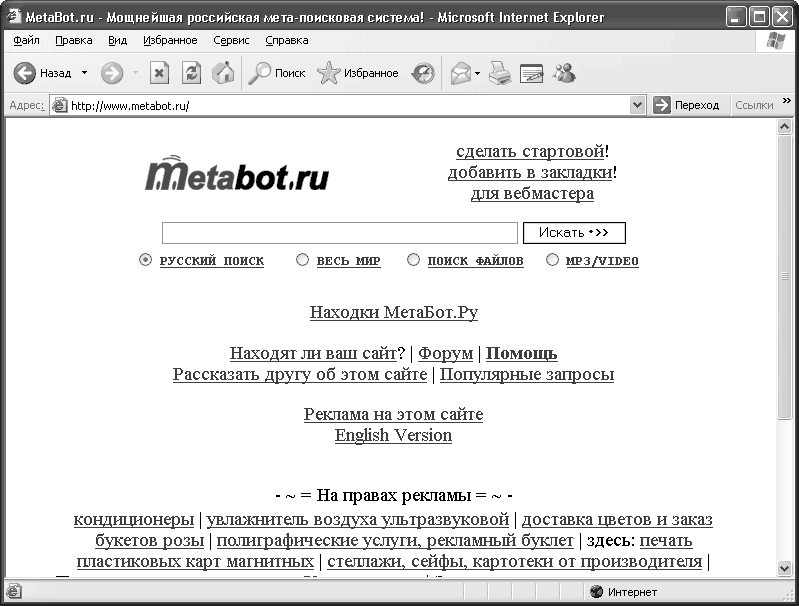The height and width of the screenshot is (606, 799).
Task: Click the для вебмастера link
Action: click(532, 194)
